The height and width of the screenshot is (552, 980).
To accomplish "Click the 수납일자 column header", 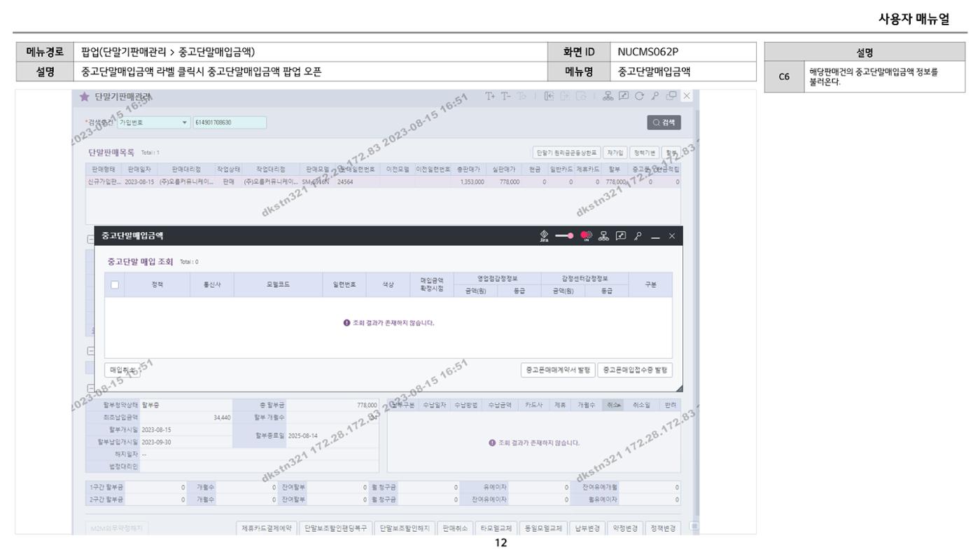I will (435, 405).
